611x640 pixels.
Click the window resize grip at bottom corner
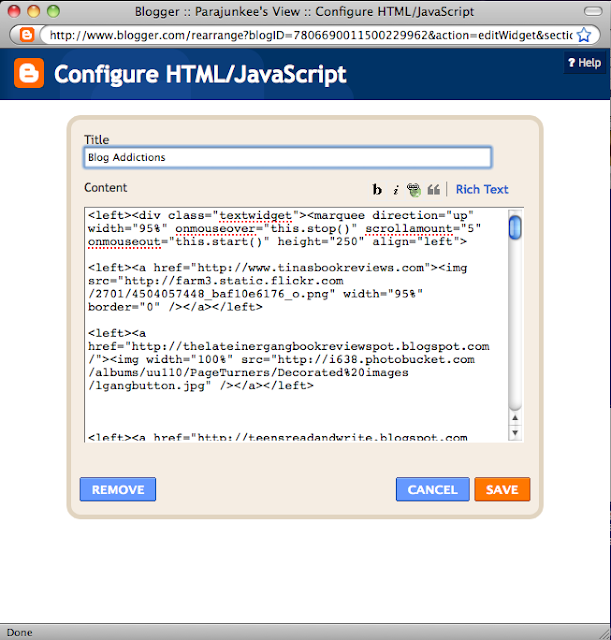click(604, 633)
